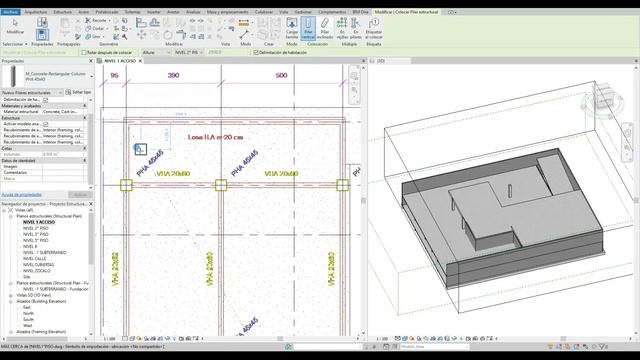640x360 pixels.
Task: Click the Material estructural value field
Action: pyautogui.click(x=64, y=111)
